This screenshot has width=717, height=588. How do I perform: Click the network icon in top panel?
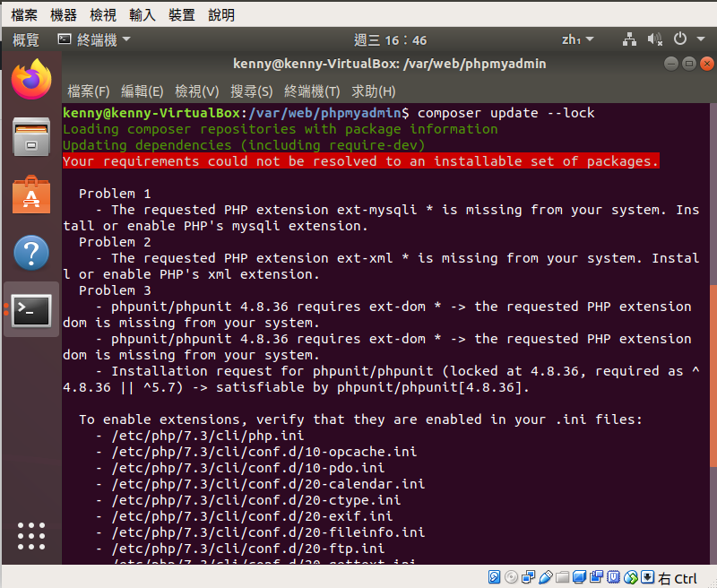[630, 39]
